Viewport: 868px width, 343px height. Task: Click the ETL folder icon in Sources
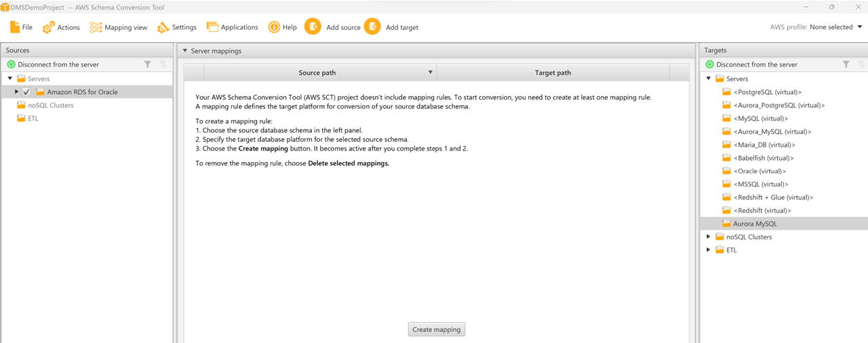click(x=21, y=118)
